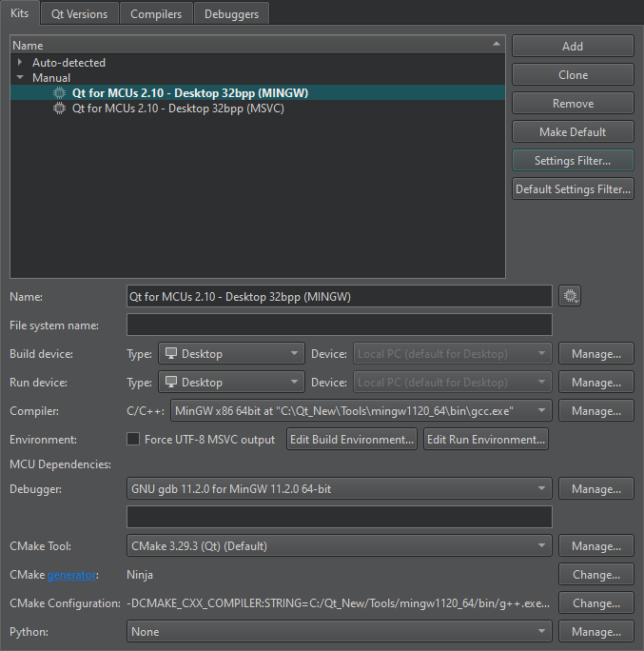Click the kit icon button beside the Name field
The width and height of the screenshot is (644, 651).
[570, 297]
